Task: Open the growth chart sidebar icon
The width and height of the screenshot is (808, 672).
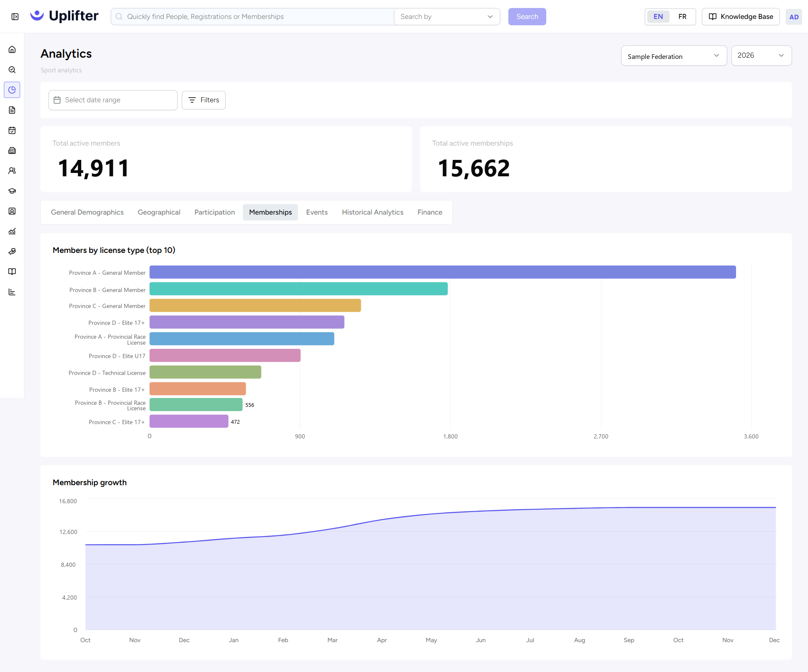Action: tap(12, 231)
